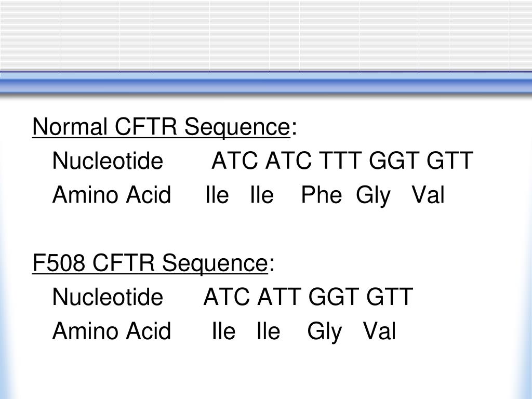This screenshot has height=399, width=532.
Task: Click the second 'Amino Acid' label under F508
Action: click(112, 331)
